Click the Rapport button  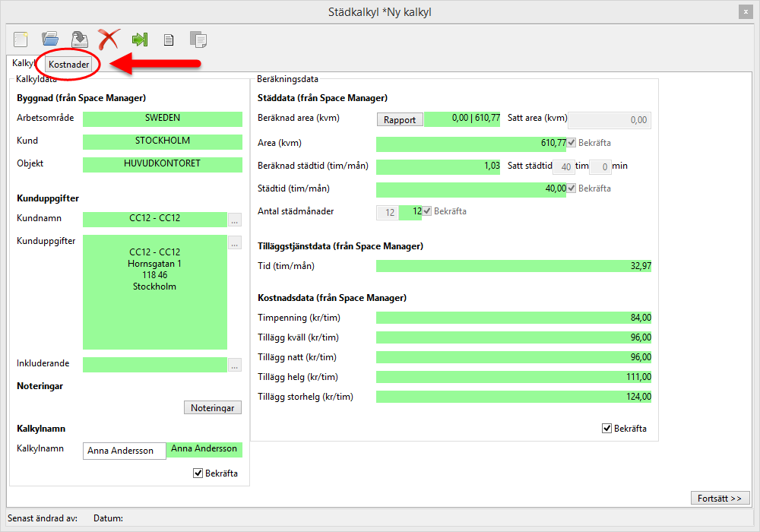point(400,119)
